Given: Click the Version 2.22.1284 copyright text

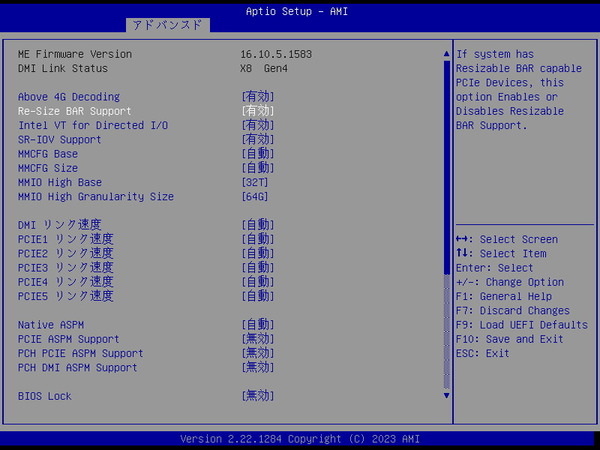Looking at the screenshot, I should [300, 439].
